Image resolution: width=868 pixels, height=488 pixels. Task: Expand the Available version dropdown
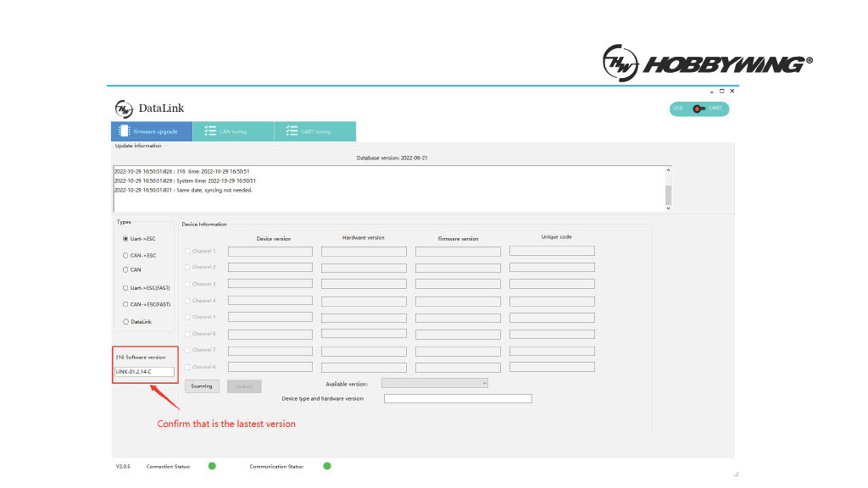click(x=435, y=384)
